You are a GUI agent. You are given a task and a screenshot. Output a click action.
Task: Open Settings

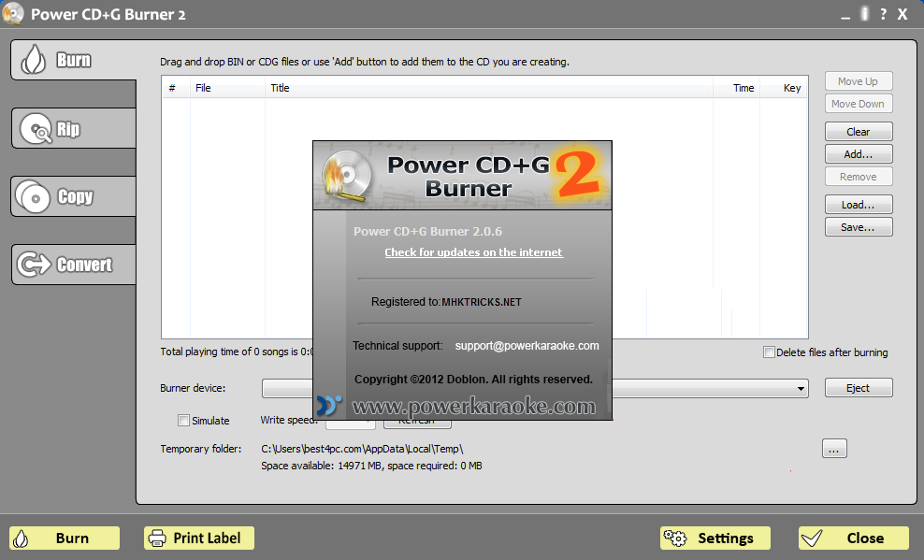(x=715, y=538)
